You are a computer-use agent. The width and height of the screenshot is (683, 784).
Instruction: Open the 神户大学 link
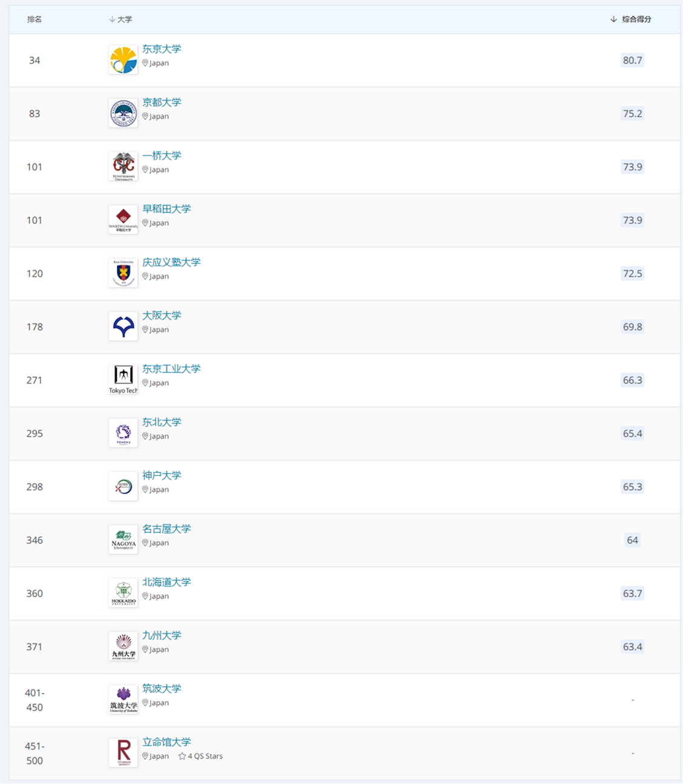point(162,476)
